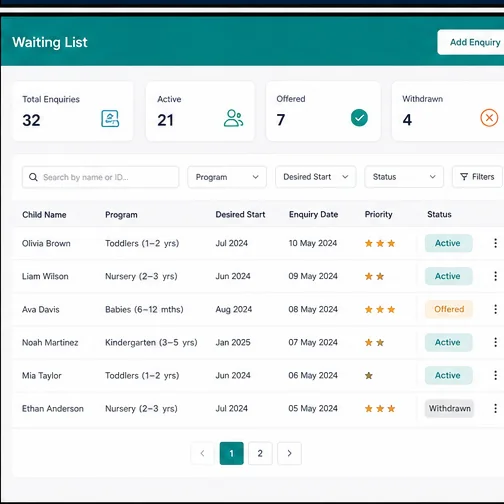Click the Total Enquiries card icon
Viewport: 504px width, 504px height.
click(110, 119)
